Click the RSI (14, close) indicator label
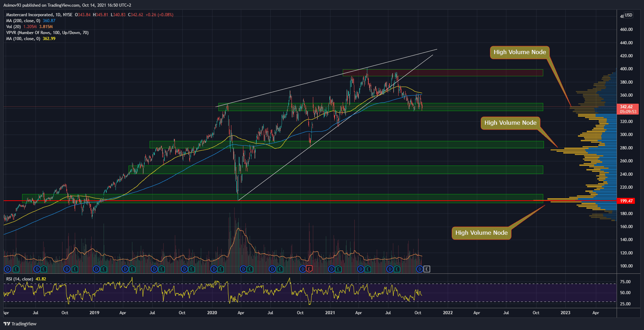The height and width of the screenshot is (330, 644). [x=20, y=279]
